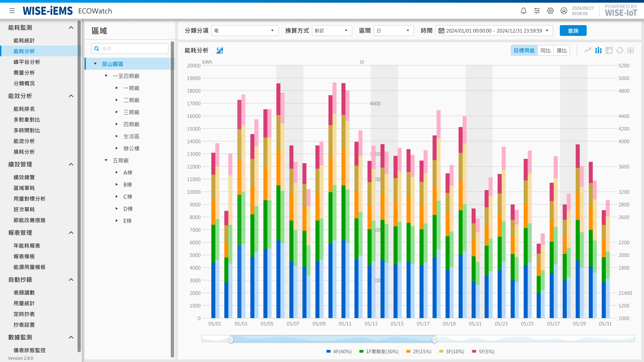
Task: Toggle the 2F(15%) legend series
Action: (419, 352)
